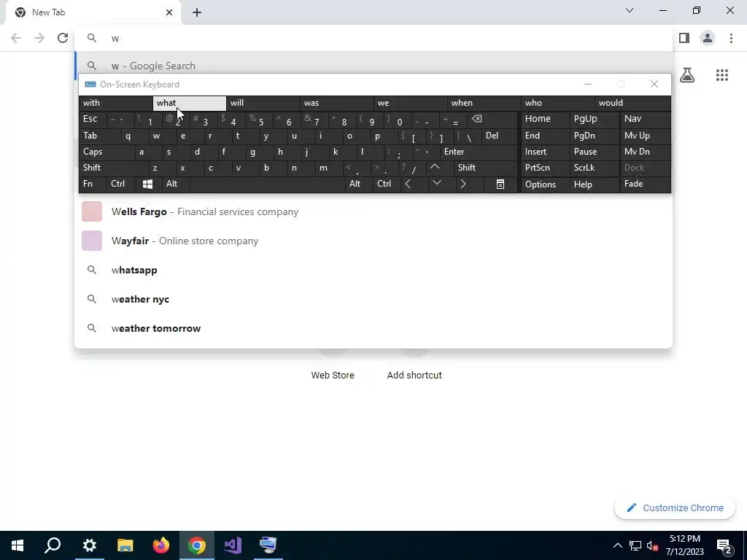Click the Del key
This screenshot has height=560, width=747.
click(499, 136)
